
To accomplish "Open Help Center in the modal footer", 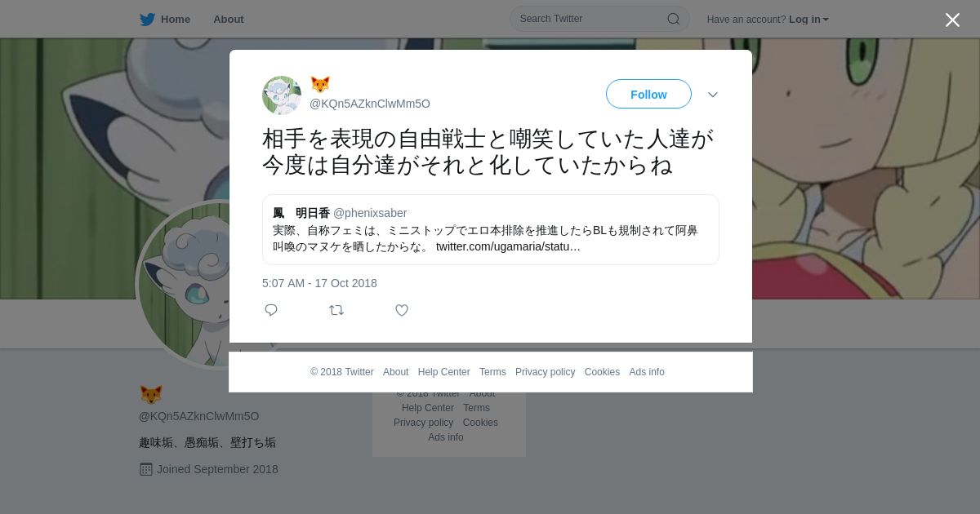I will 443,372.
